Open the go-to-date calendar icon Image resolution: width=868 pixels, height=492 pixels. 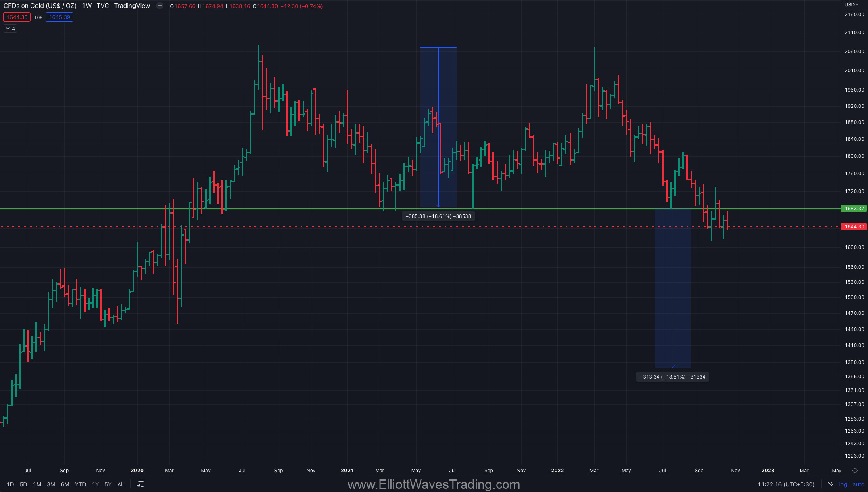(140, 484)
